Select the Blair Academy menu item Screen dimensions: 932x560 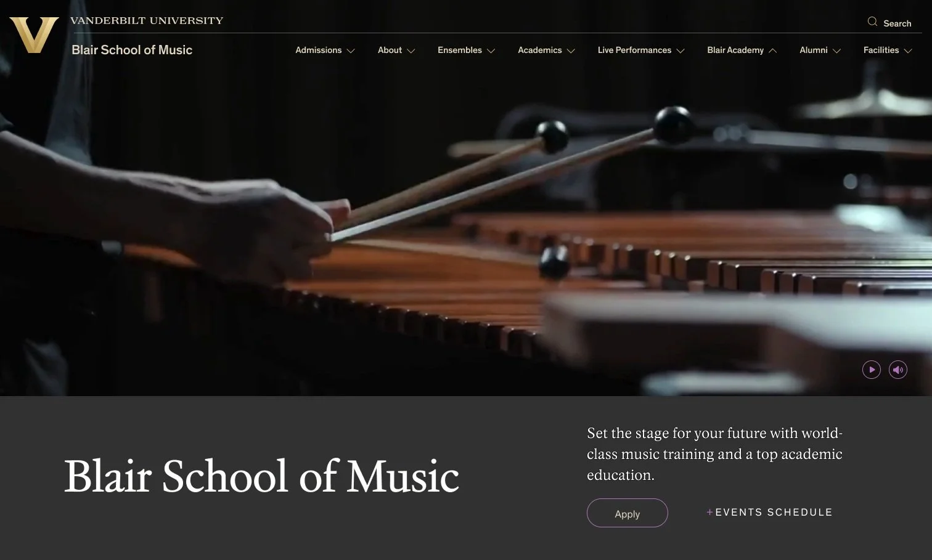(x=735, y=50)
